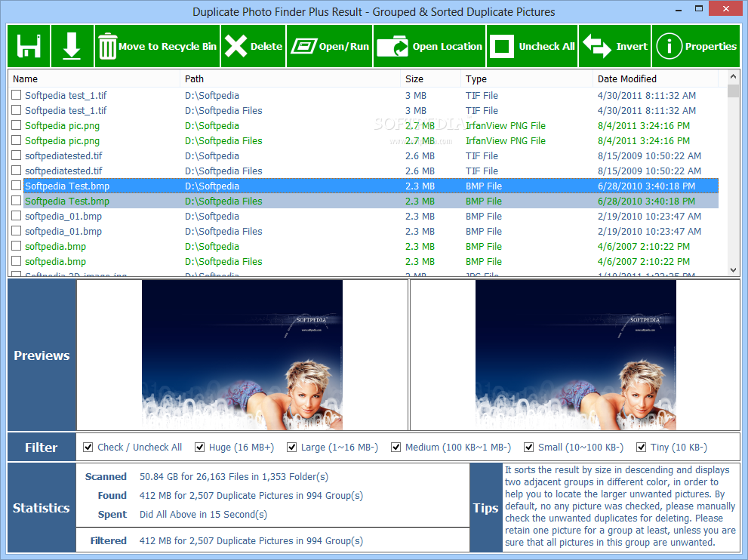Toggle the Tiny (10 KB-) filter
Screen dimensions: 748x560
pyautogui.click(x=641, y=447)
